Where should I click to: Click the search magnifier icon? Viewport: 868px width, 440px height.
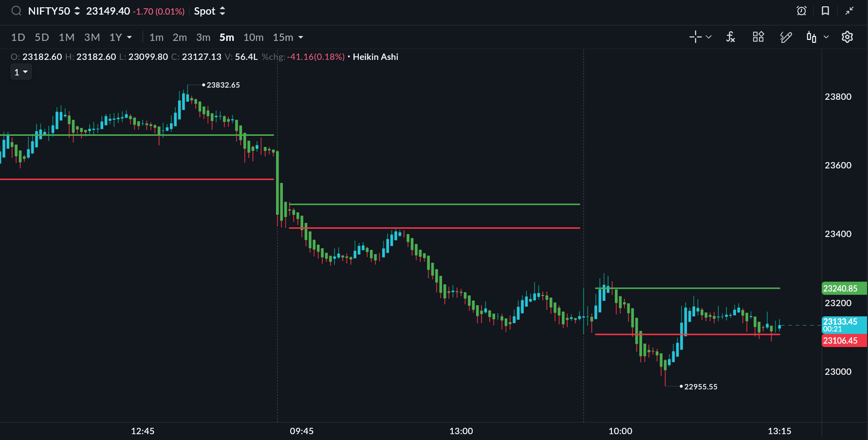pyautogui.click(x=16, y=11)
